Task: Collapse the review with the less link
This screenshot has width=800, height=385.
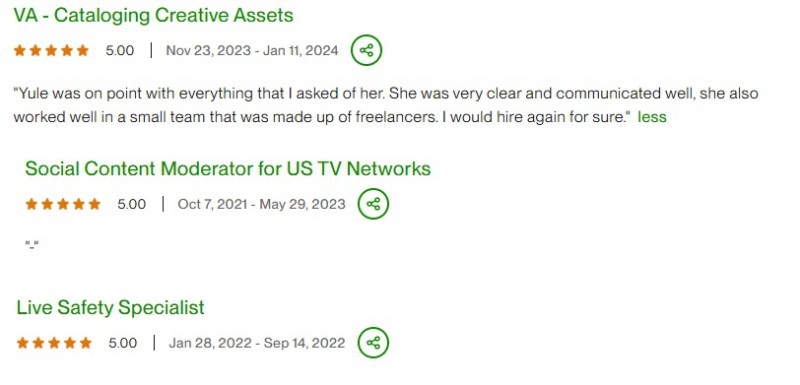Action: (x=652, y=117)
